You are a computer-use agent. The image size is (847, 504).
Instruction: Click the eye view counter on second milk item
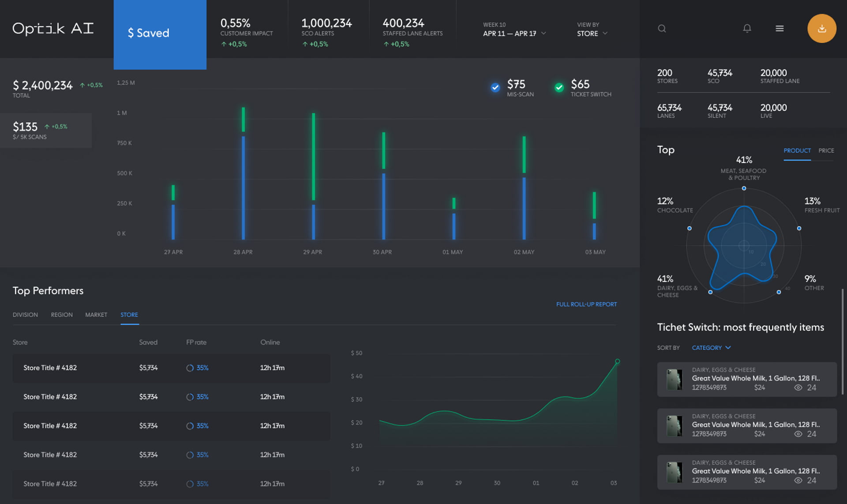point(798,434)
